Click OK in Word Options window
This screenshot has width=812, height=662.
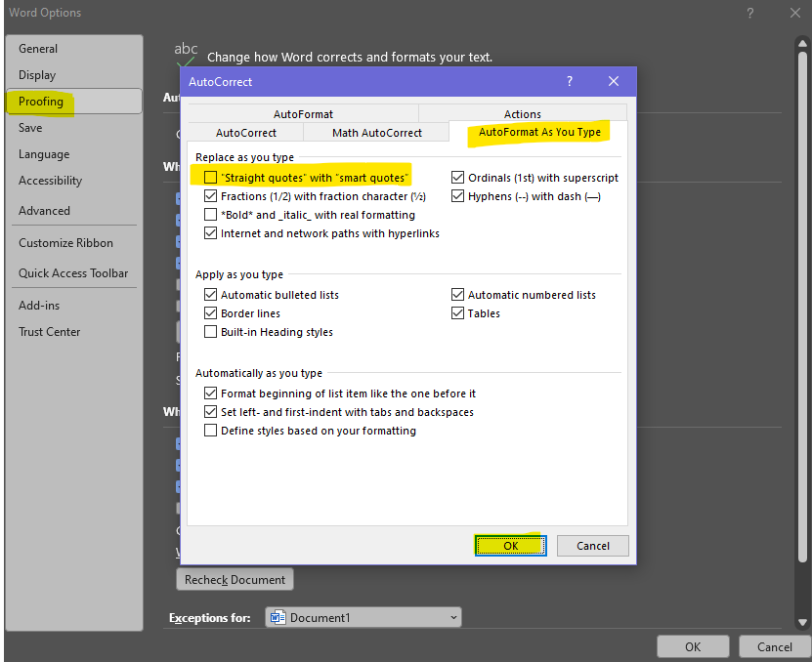693,647
